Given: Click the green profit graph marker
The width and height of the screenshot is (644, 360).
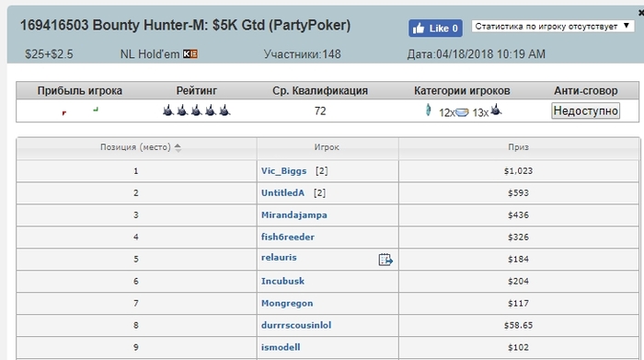Looking at the screenshot, I should (x=96, y=110).
